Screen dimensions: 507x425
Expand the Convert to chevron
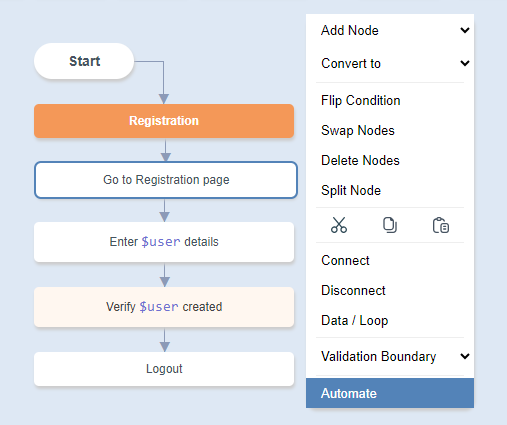(x=465, y=63)
